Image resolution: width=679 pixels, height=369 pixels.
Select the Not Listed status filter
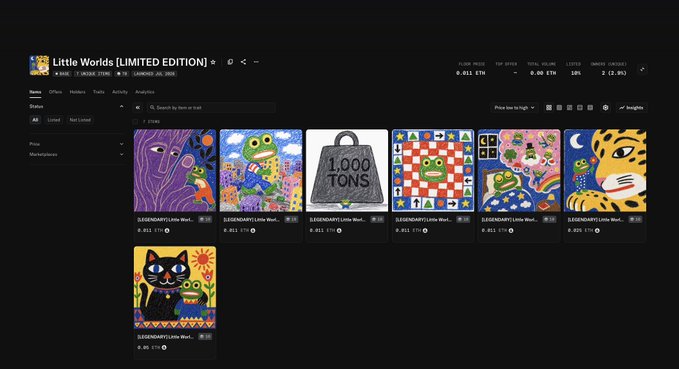[x=80, y=120]
